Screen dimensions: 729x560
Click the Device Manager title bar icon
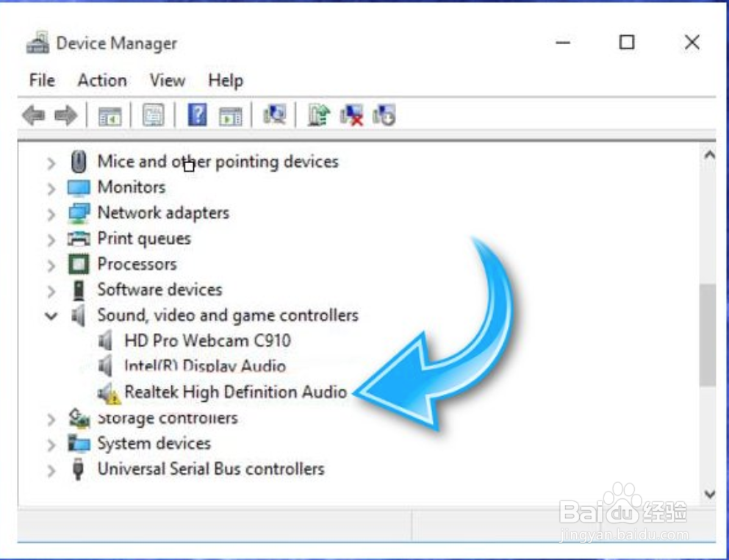point(37,43)
